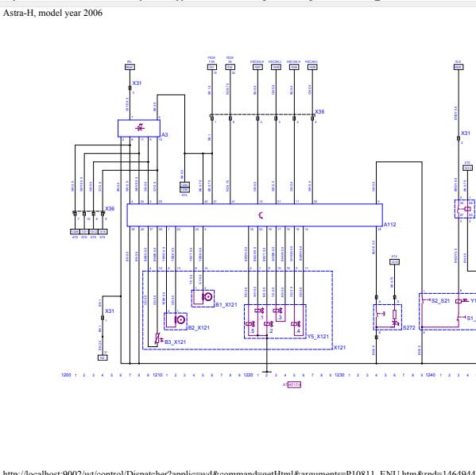Select solenoid .4 in Y5_X121

tap(296, 324)
